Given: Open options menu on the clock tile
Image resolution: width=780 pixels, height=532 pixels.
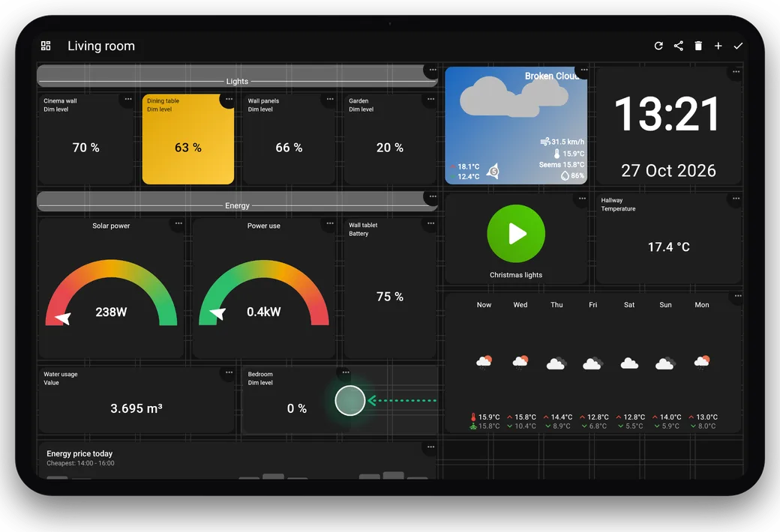Looking at the screenshot, I should coord(736,72).
